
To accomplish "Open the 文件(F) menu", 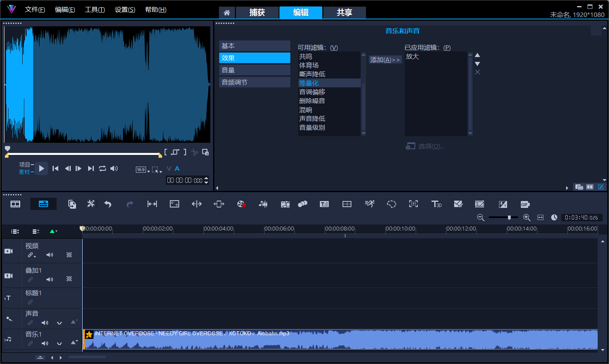I will [35, 9].
